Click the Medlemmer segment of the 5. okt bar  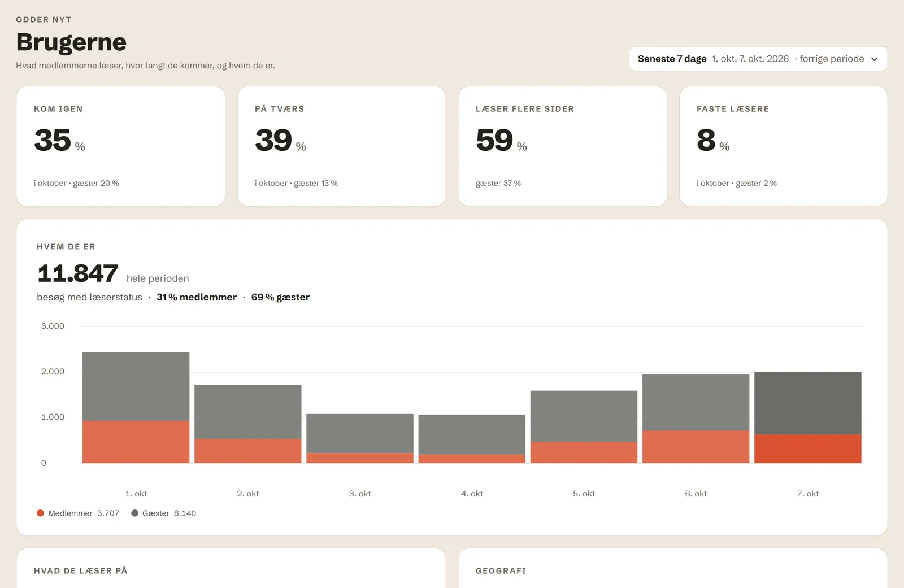(x=584, y=452)
